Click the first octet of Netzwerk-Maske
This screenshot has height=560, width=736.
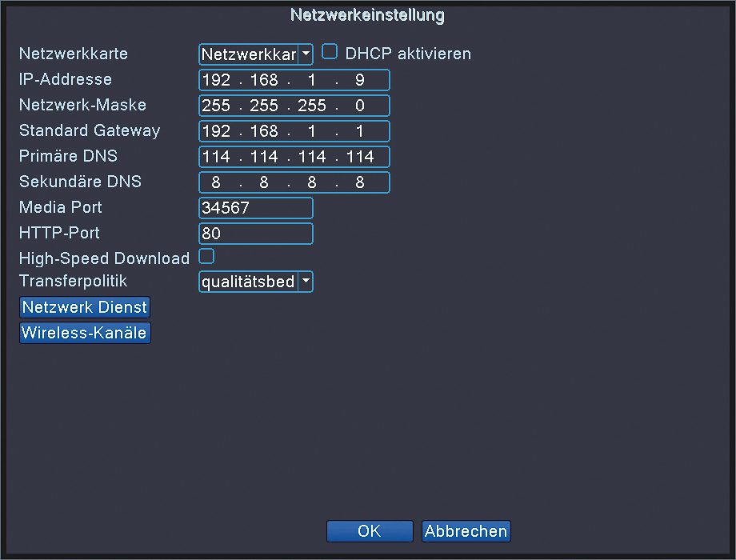click(x=216, y=106)
